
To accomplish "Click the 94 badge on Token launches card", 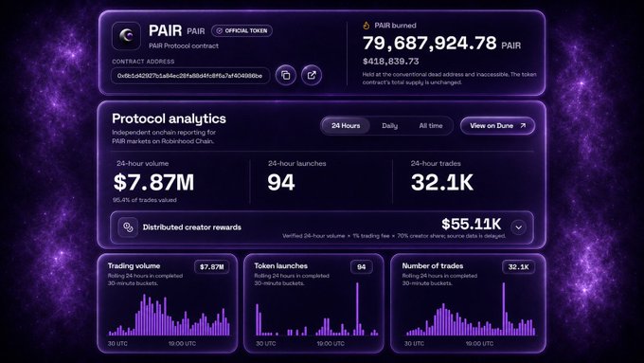I will [362, 267].
